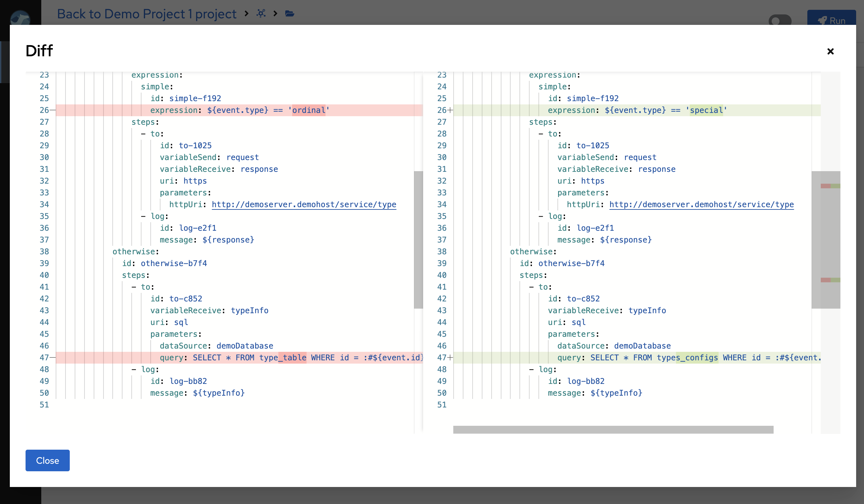The height and width of the screenshot is (504, 864).
Task: Toggle the switch next to Run button
Action: pos(779,20)
